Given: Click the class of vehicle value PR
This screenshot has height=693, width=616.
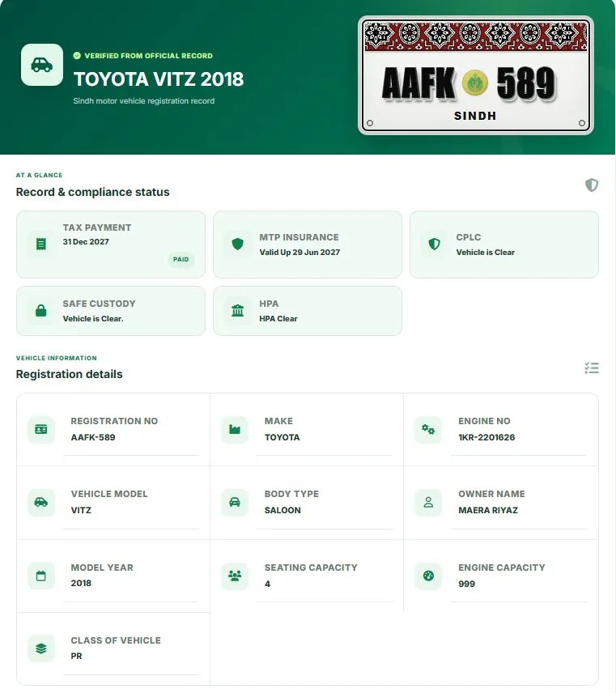Looking at the screenshot, I should pos(76,657).
